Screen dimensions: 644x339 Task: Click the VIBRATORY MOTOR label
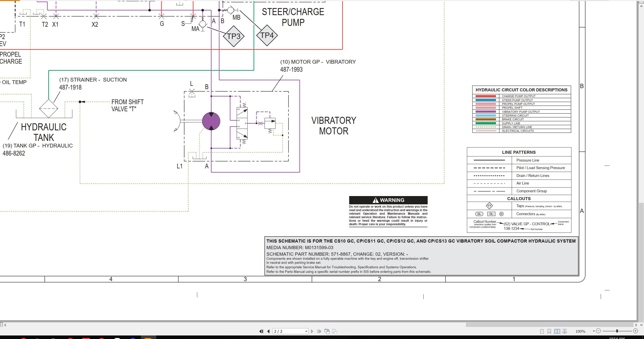334,126
